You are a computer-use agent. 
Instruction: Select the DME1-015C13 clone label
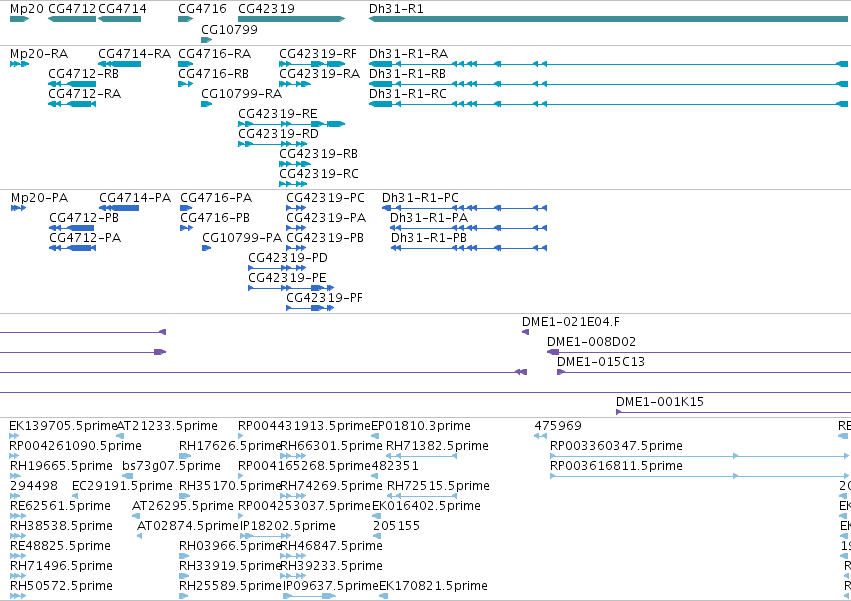point(601,362)
